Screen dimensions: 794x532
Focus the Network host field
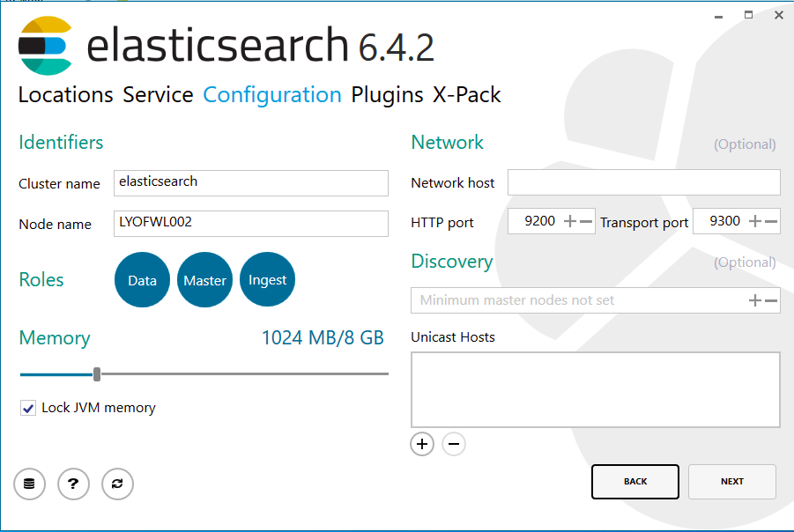point(644,182)
